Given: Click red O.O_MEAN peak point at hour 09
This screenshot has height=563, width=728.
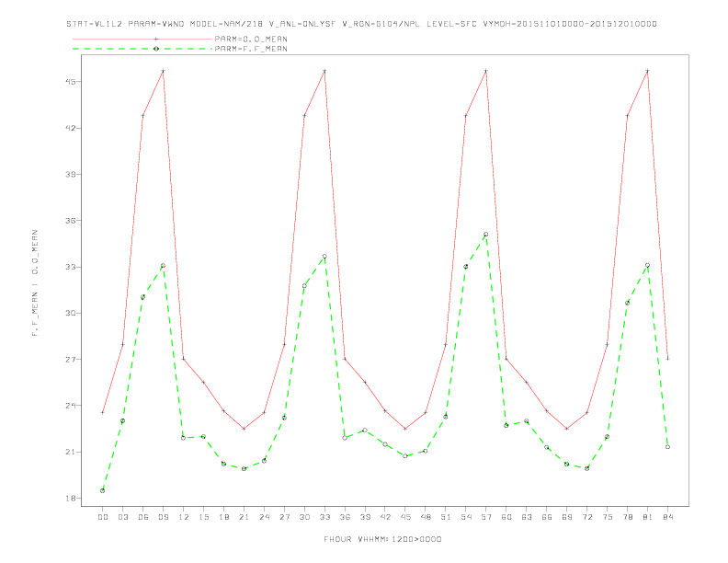Looking at the screenshot, I should pyautogui.click(x=163, y=71).
